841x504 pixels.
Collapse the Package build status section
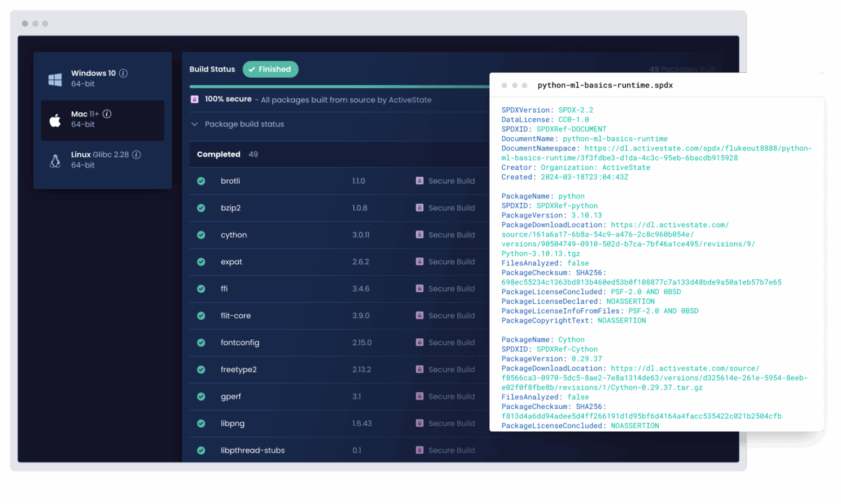pos(195,124)
